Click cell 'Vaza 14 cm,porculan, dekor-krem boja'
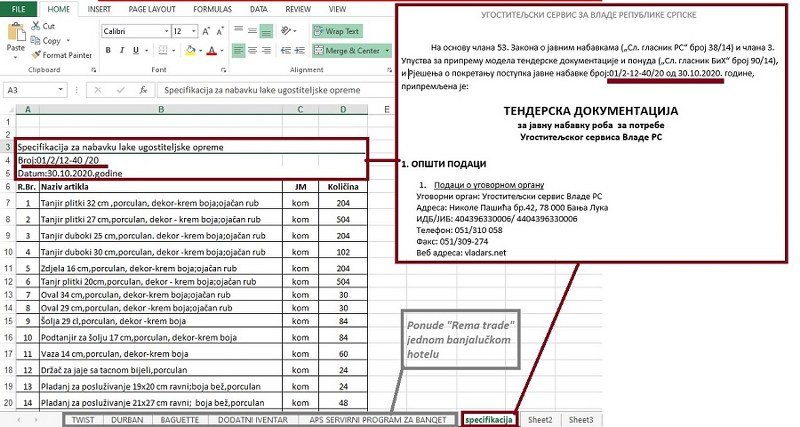Screen dimensions: 800x427 [161, 354]
